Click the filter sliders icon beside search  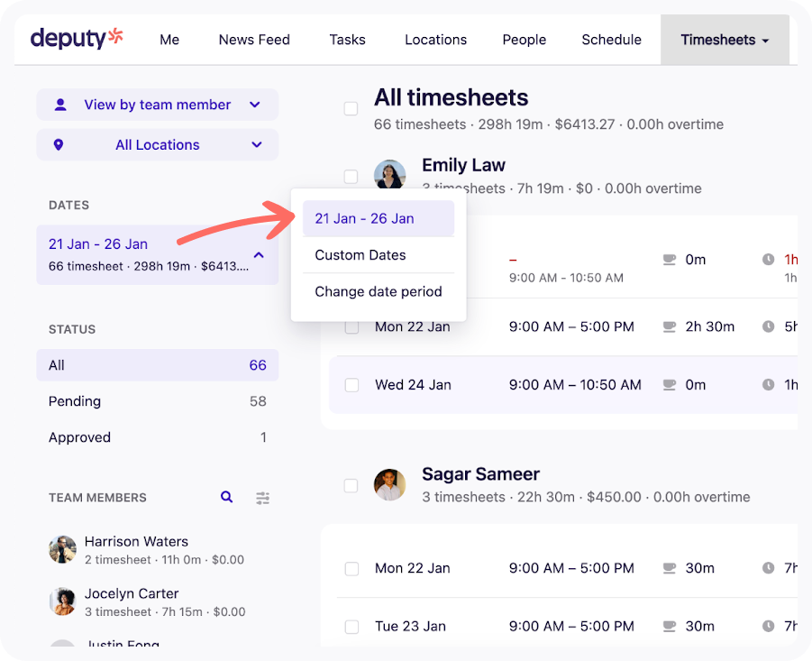[x=262, y=497]
